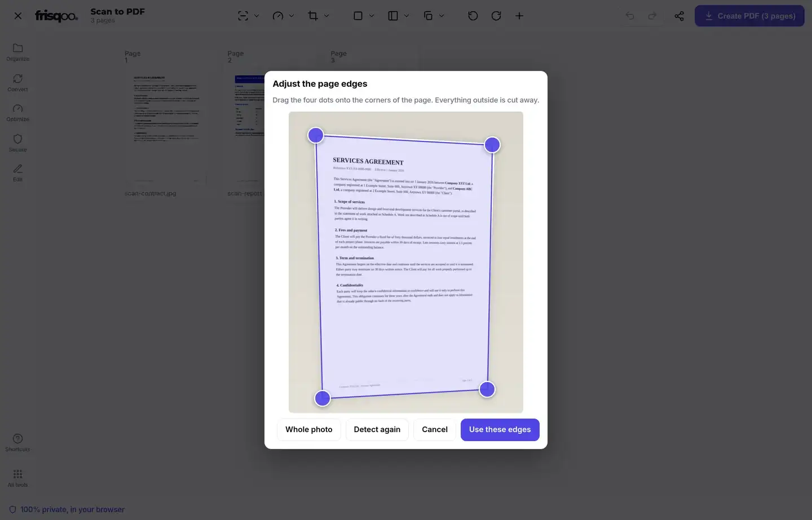Image resolution: width=812 pixels, height=520 pixels.
Task: Confirm with Use these edges
Action: (500, 429)
